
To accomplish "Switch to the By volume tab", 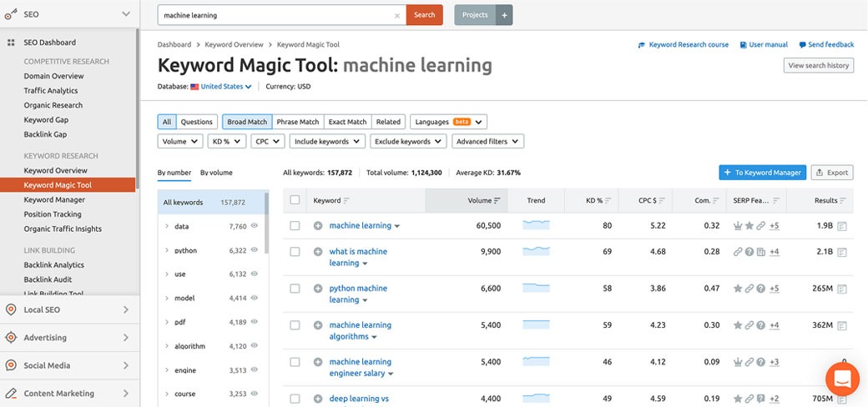I will [216, 173].
